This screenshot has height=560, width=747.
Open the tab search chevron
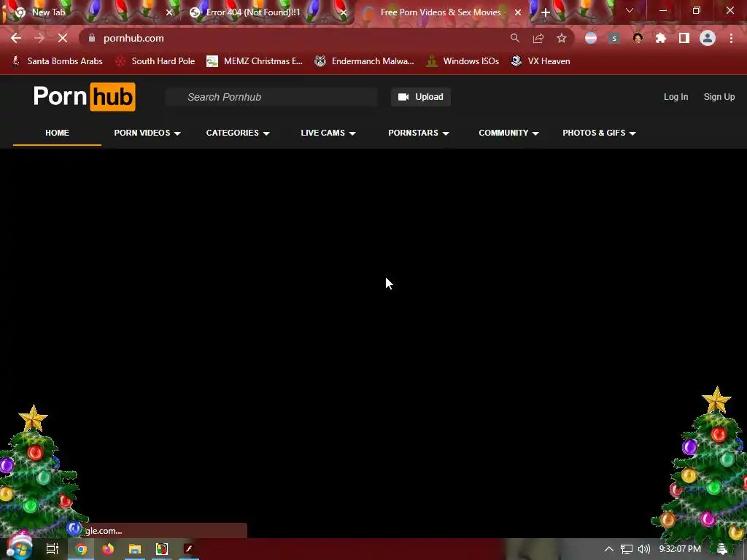pos(630,10)
